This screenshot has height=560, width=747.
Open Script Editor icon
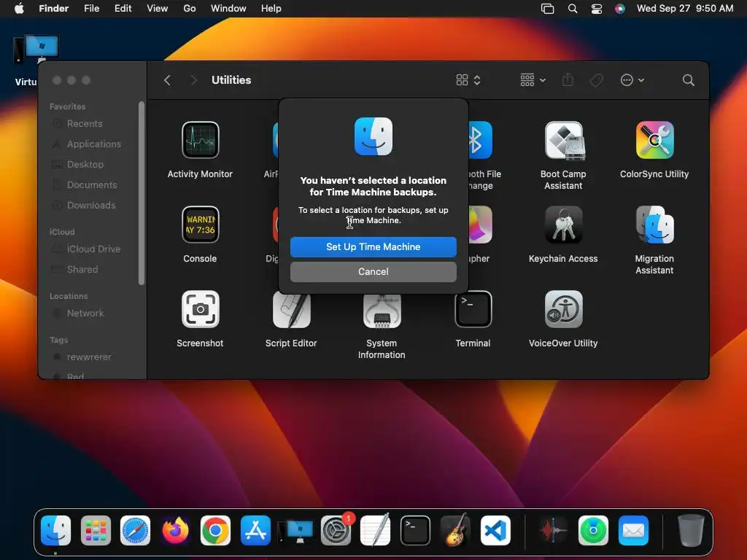[291, 309]
